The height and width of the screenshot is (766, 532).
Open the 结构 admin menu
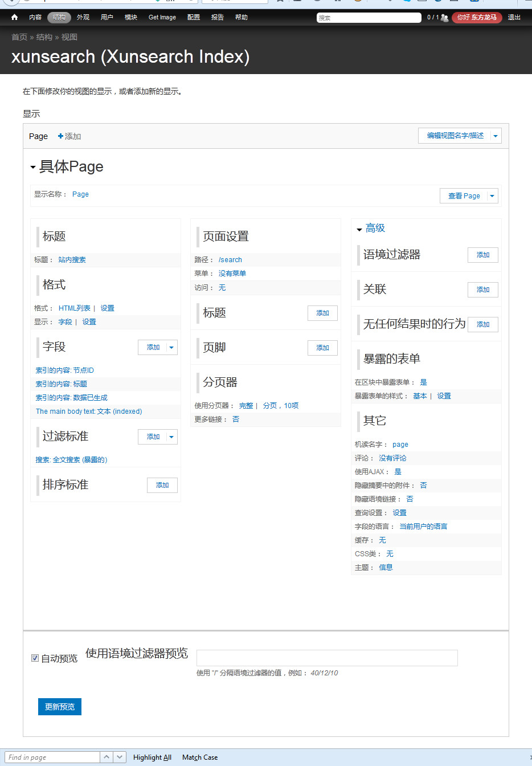[x=59, y=17]
